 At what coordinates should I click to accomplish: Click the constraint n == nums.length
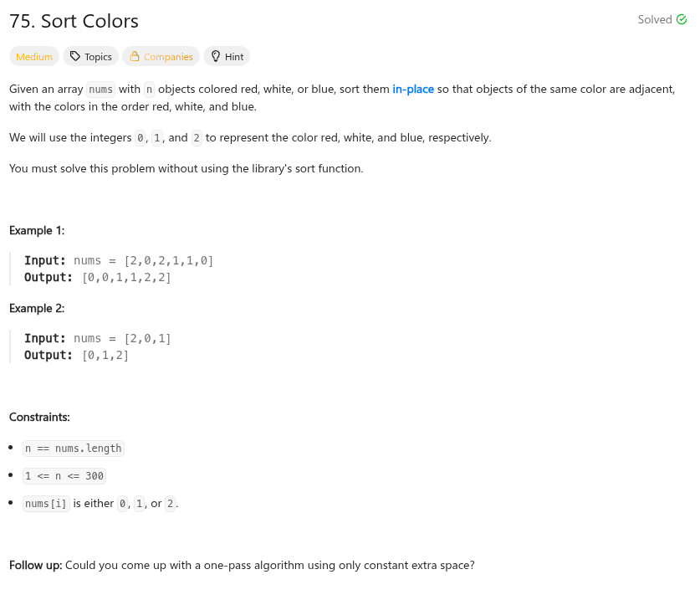(74, 448)
